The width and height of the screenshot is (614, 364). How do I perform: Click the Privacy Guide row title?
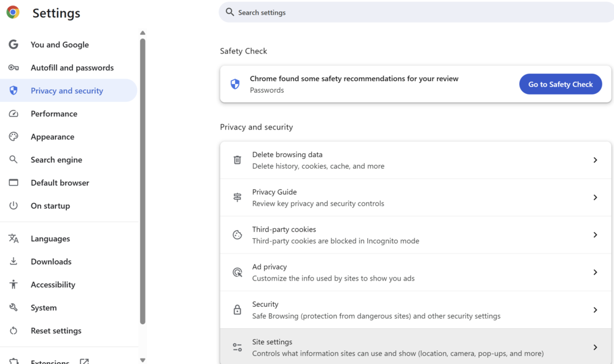point(274,192)
